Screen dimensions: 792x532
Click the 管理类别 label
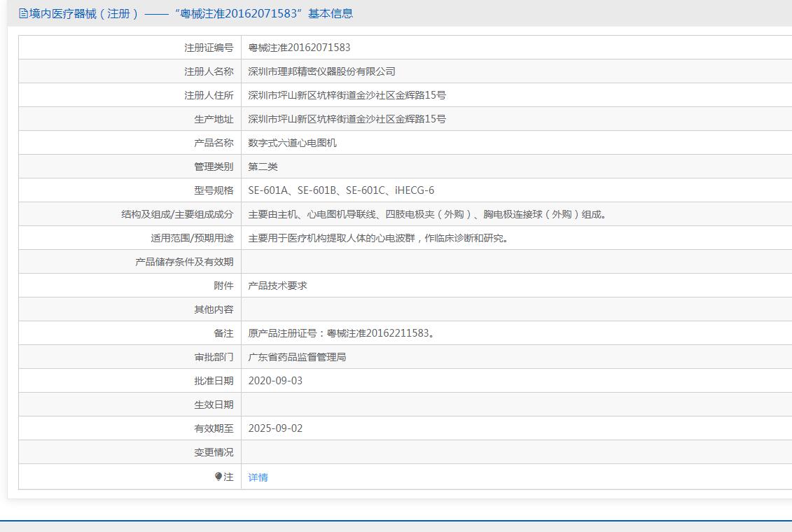click(214, 167)
